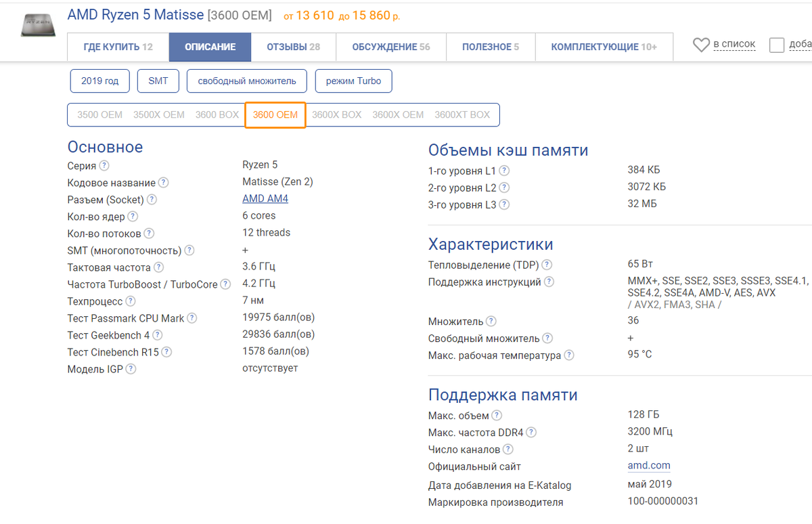Click the 'режим Turbo' tag button
This screenshot has height=524, width=812.
pos(353,81)
